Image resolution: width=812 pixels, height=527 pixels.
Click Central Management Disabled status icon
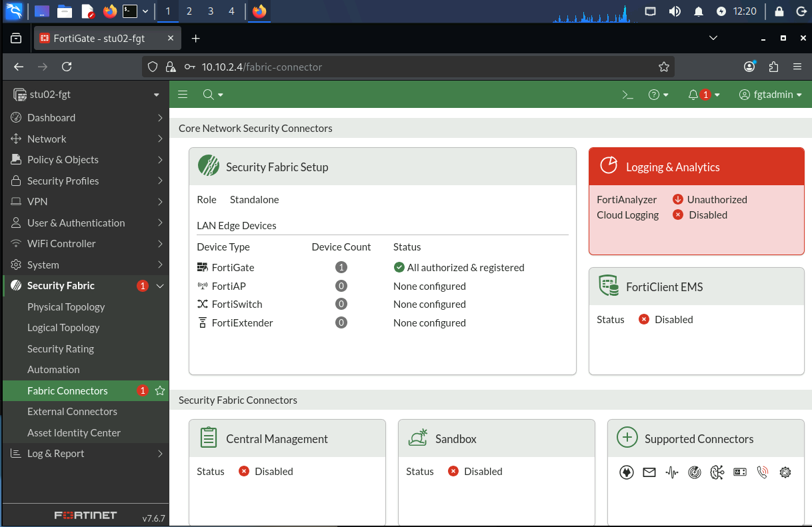[244, 471]
